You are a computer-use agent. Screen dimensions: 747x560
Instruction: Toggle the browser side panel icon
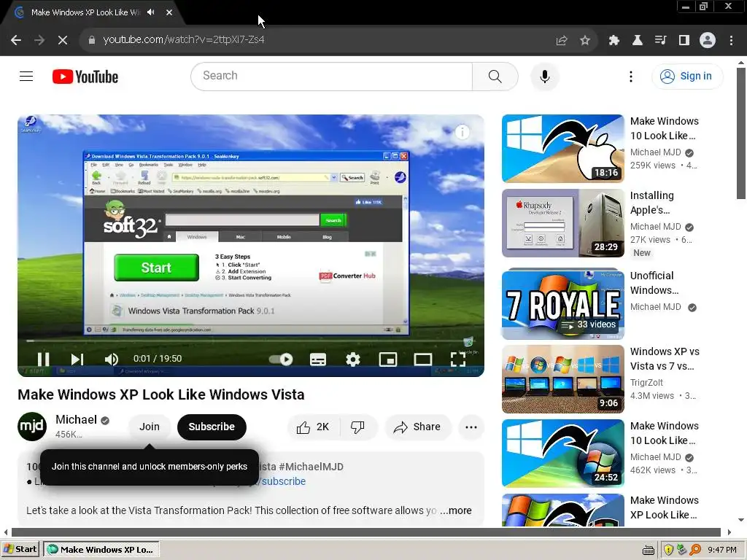(684, 41)
